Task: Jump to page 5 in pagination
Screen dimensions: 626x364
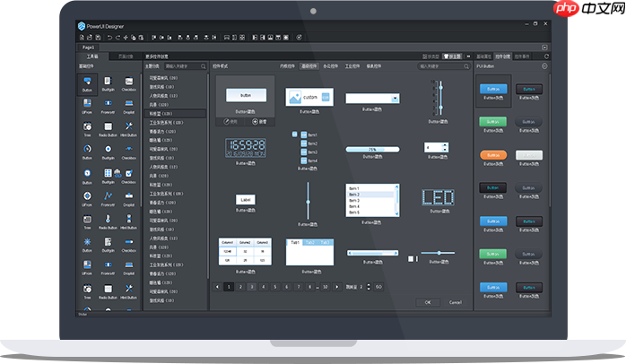Action: coord(275,287)
